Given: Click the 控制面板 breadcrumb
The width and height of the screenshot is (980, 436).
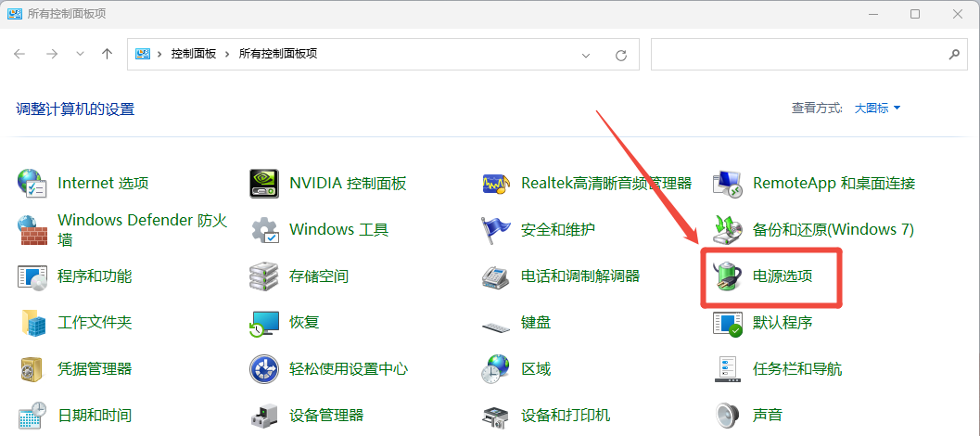Looking at the screenshot, I should pos(193,55).
